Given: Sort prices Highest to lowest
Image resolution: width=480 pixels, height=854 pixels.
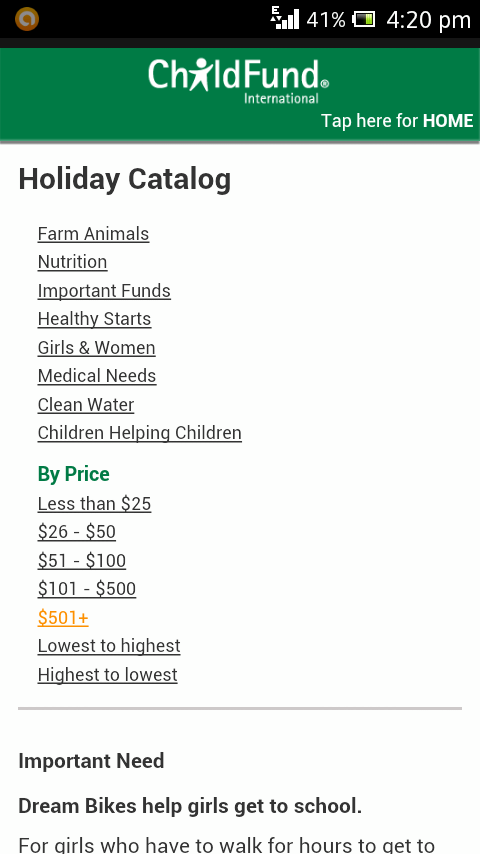Looking at the screenshot, I should (107, 675).
